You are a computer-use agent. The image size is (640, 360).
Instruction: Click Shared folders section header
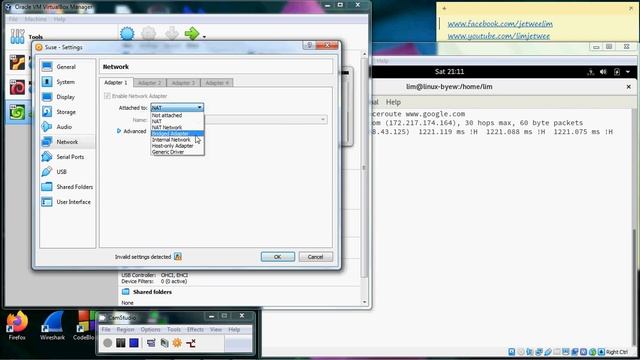coord(152,292)
